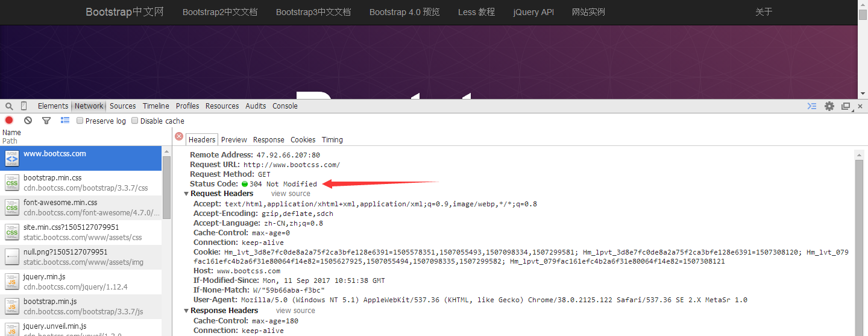Enable the Preserve log checkbox

(x=80, y=121)
